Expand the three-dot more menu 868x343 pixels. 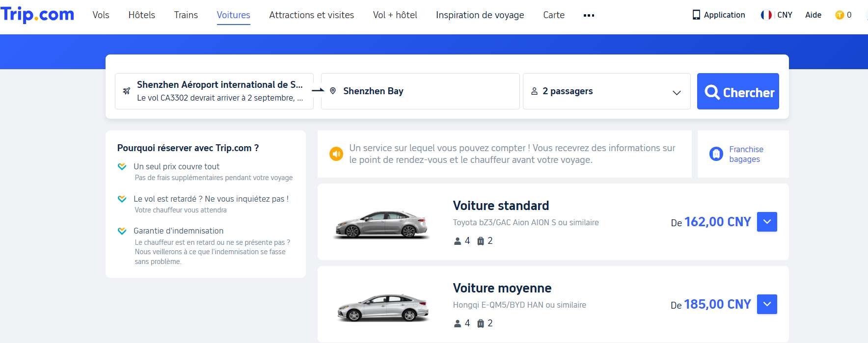pos(589,16)
